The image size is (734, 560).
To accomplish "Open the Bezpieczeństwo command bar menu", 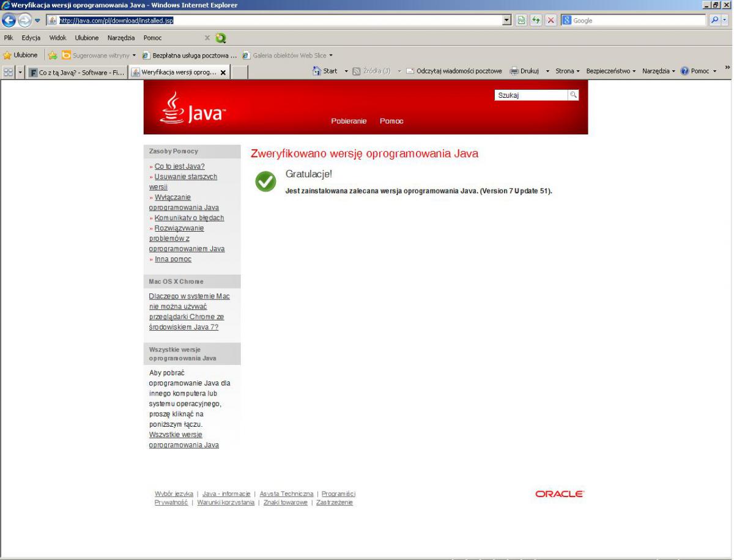I will tap(611, 71).
